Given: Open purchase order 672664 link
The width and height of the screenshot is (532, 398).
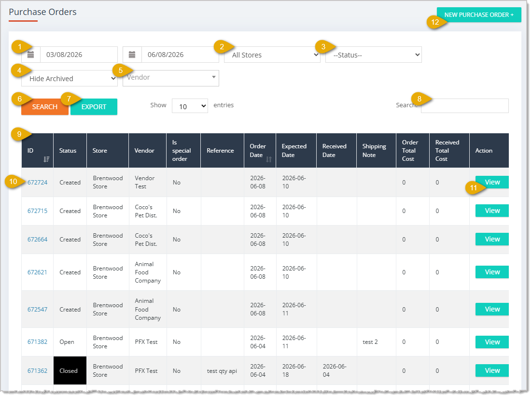Looking at the screenshot, I should 37,240.
